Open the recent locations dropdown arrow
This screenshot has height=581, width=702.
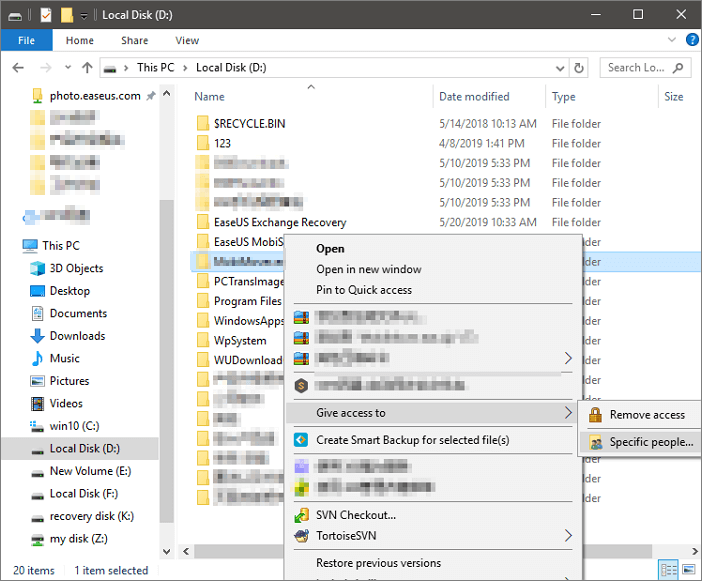(66, 68)
